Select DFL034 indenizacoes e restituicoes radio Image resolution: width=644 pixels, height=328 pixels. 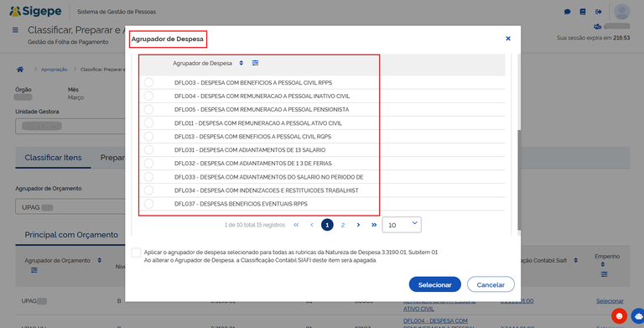[x=148, y=190]
